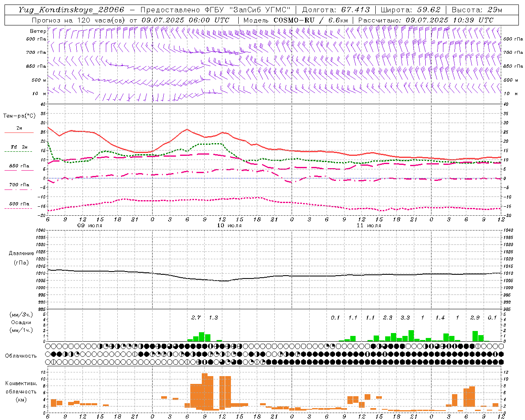Click the 10 июля date label
Viewport: 525px width, 420px height.
tap(229, 226)
